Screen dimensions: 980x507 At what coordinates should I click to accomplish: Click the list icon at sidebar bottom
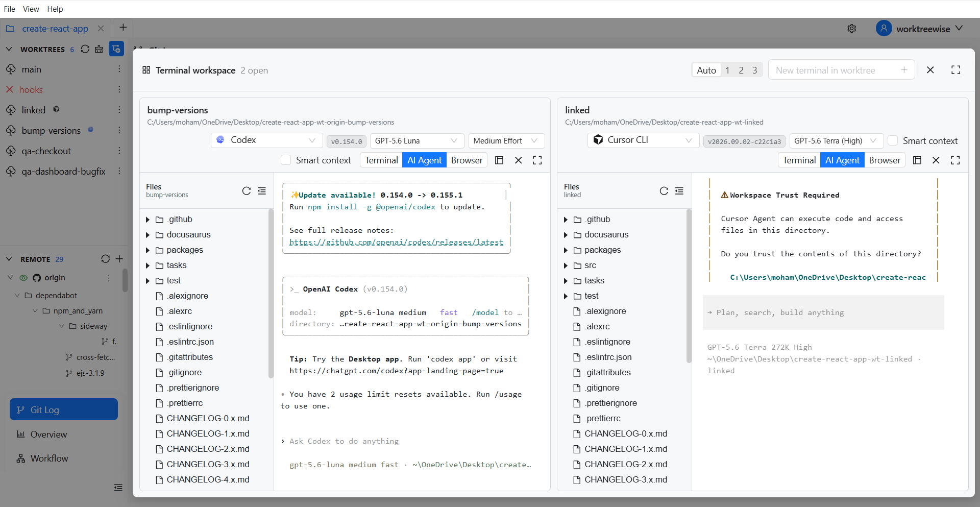pos(118,488)
